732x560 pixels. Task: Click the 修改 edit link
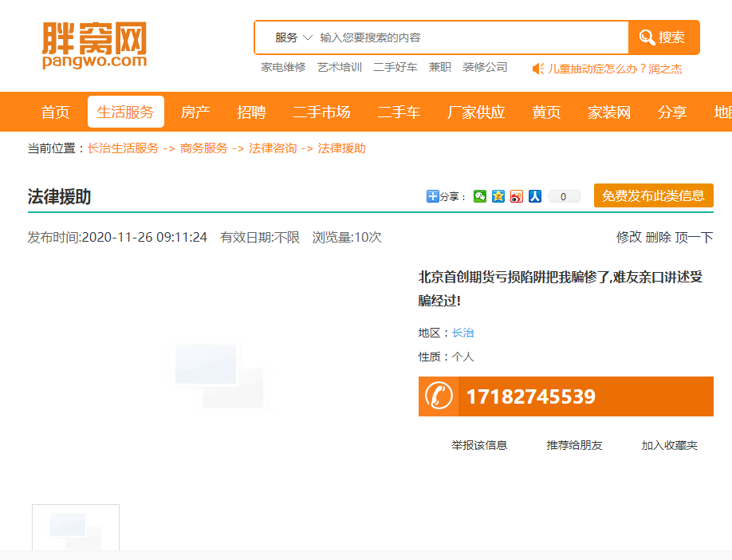click(x=628, y=237)
